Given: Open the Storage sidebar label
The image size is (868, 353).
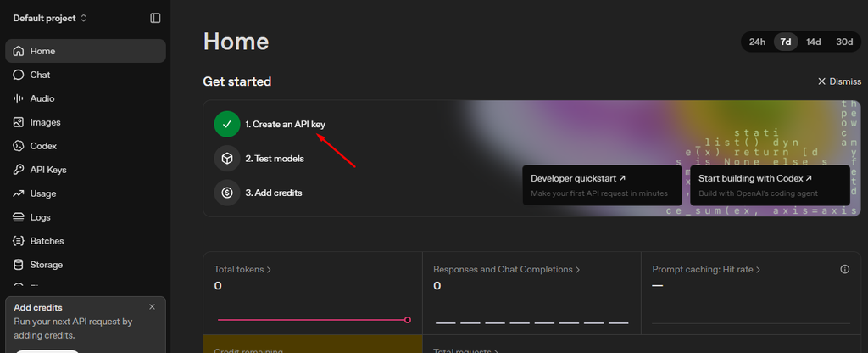Looking at the screenshot, I should pos(47,265).
